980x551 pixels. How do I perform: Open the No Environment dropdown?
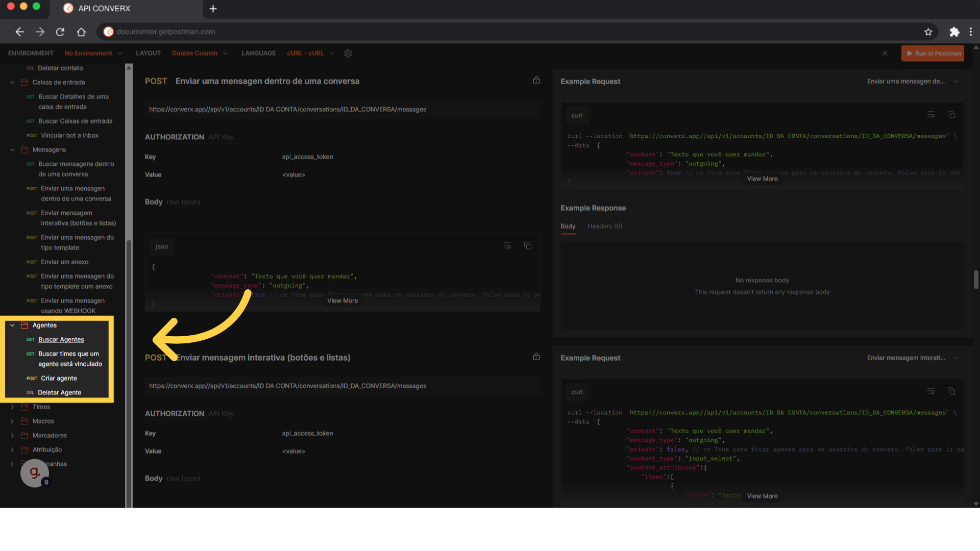coord(93,53)
